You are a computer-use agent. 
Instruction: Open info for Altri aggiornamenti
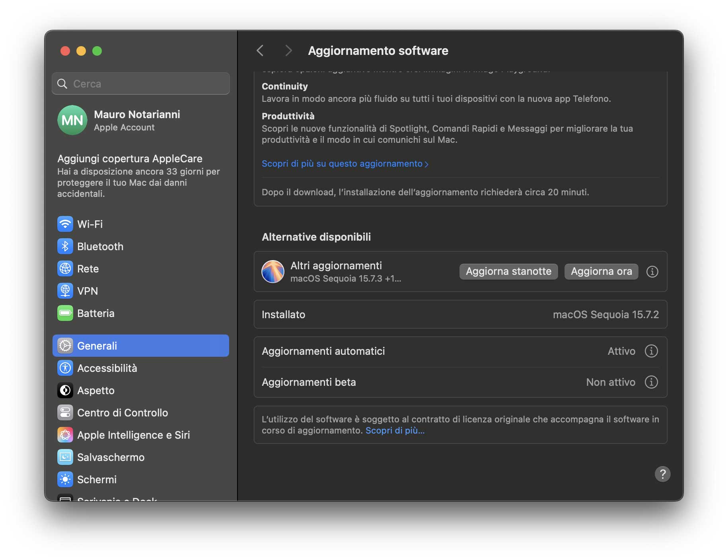click(652, 271)
